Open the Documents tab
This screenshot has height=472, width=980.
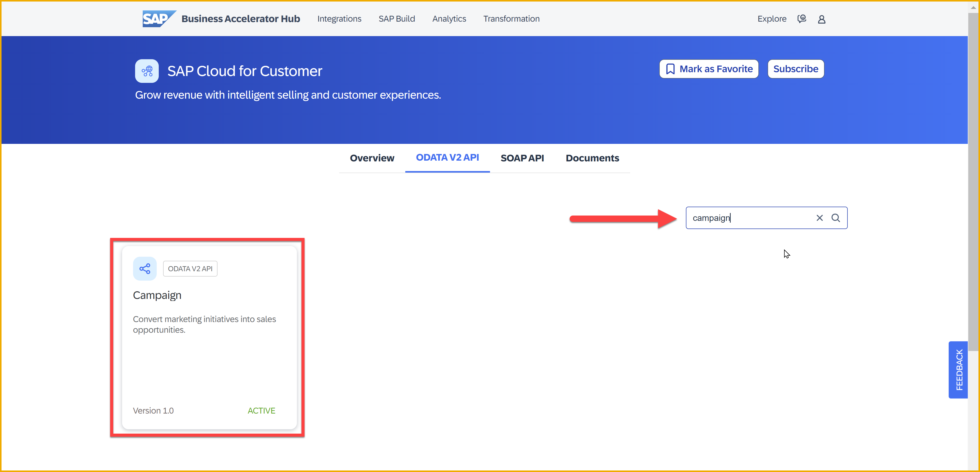click(x=592, y=158)
